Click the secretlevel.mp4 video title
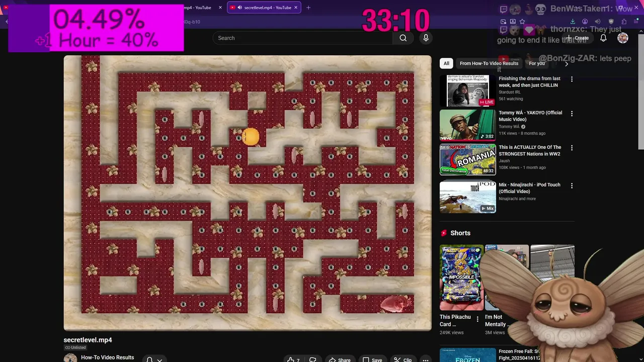The image size is (644, 362). tap(88, 340)
